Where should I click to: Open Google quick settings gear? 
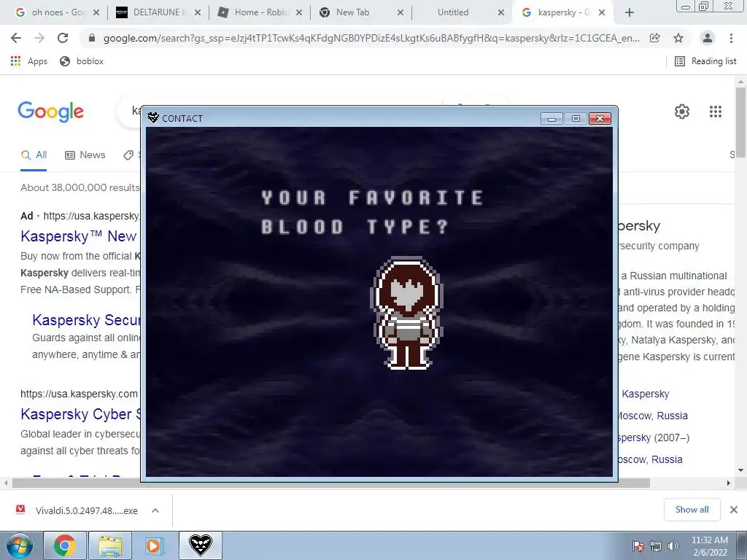click(x=682, y=112)
